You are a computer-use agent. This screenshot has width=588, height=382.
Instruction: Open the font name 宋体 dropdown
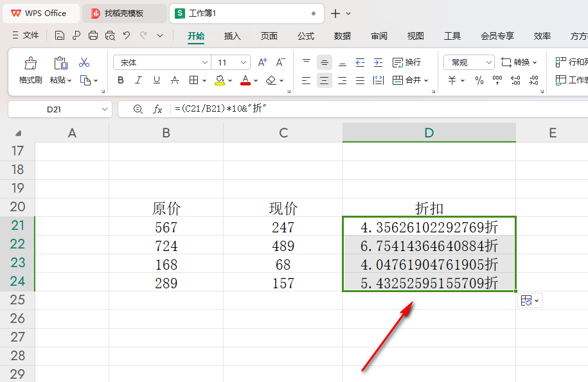[x=205, y=62]
